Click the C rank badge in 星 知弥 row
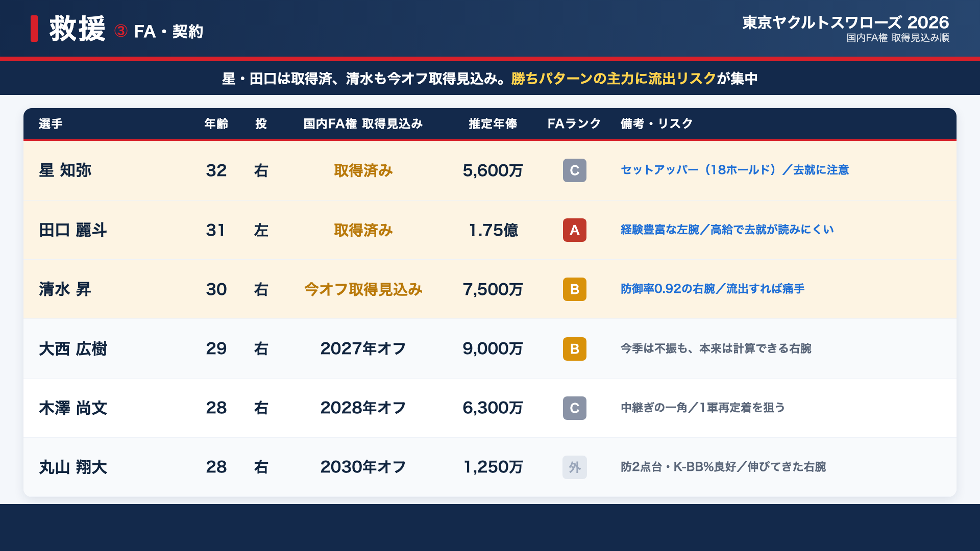 (574, 170)
